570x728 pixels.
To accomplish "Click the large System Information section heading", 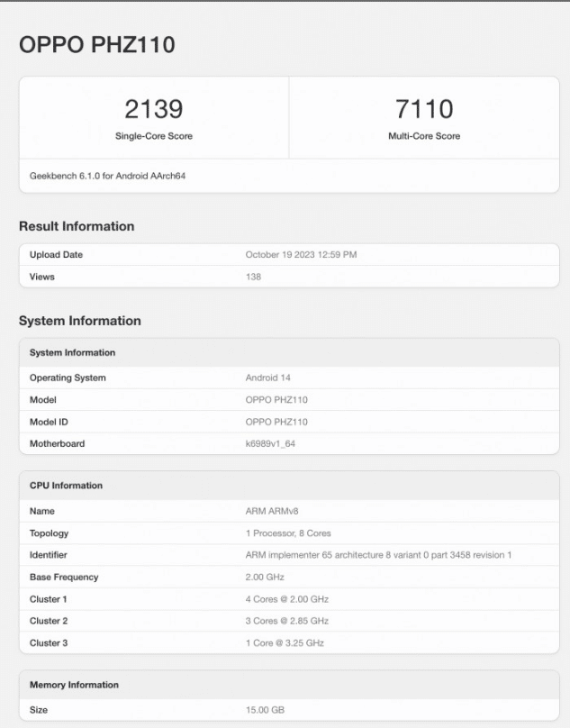I will point(80,321).
